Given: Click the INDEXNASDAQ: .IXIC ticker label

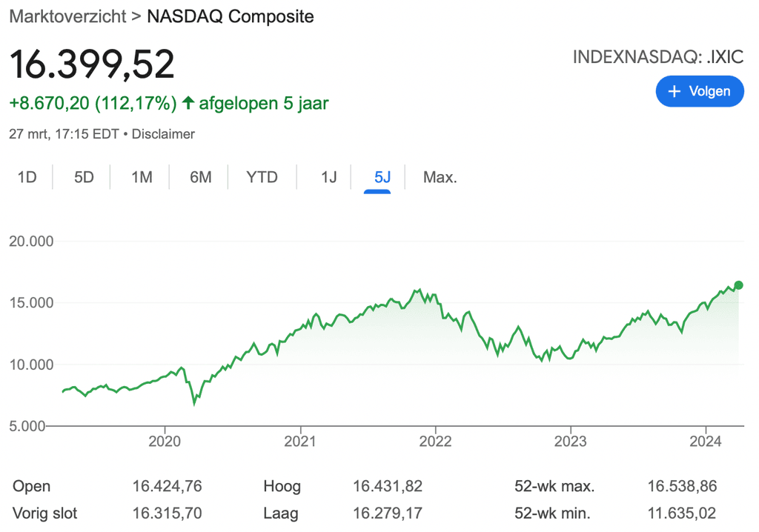Looking at the screenshot, I should [x=657, y=58].
